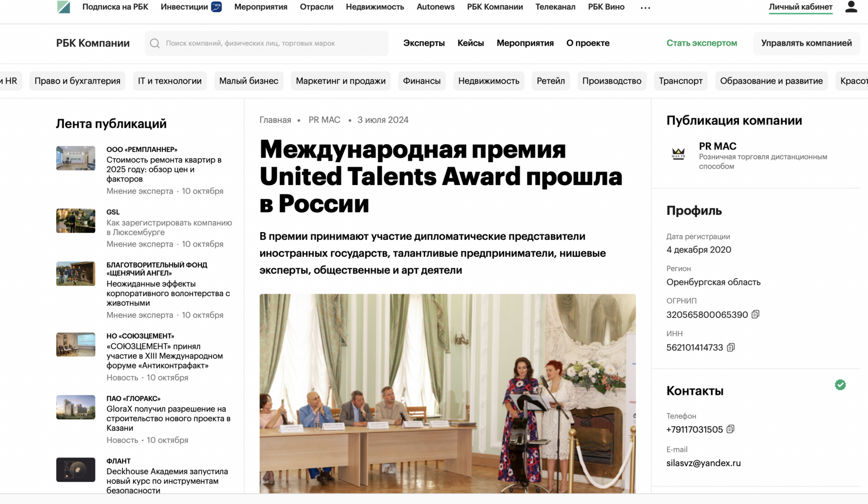Click the search magnifier icon
Viewport: 868px width, 504px height.
pos(154,43)
